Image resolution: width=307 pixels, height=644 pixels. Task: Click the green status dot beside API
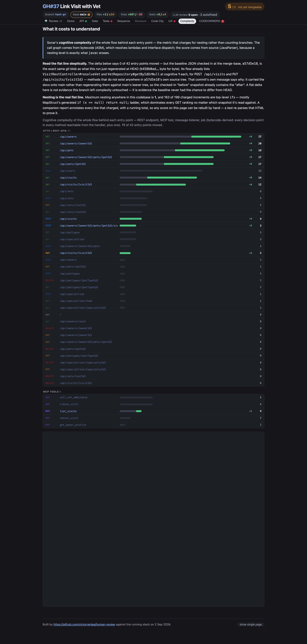point(86,21)
